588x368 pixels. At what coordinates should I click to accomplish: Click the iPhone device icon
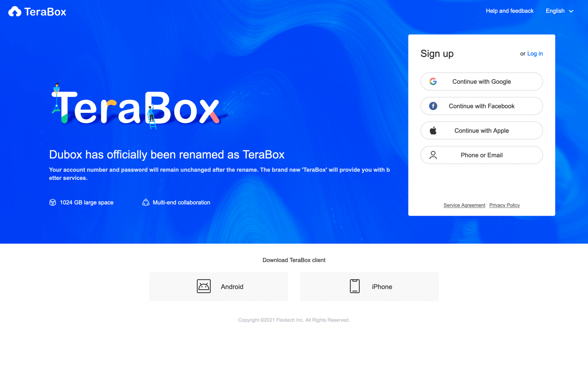(x=355, y=286)
